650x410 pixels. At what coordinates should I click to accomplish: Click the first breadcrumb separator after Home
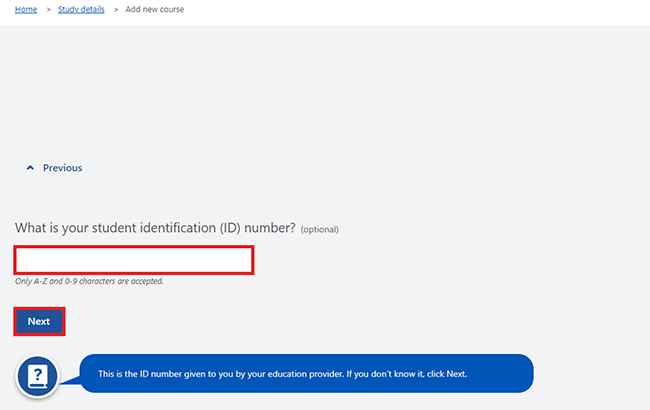coord(49,9)
